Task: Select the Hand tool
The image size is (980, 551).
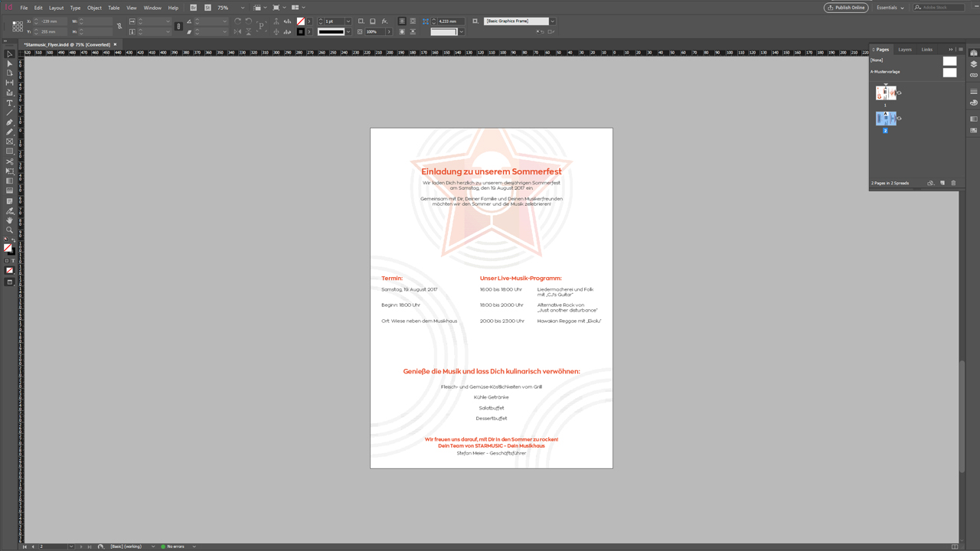Action: click(9, 221)
